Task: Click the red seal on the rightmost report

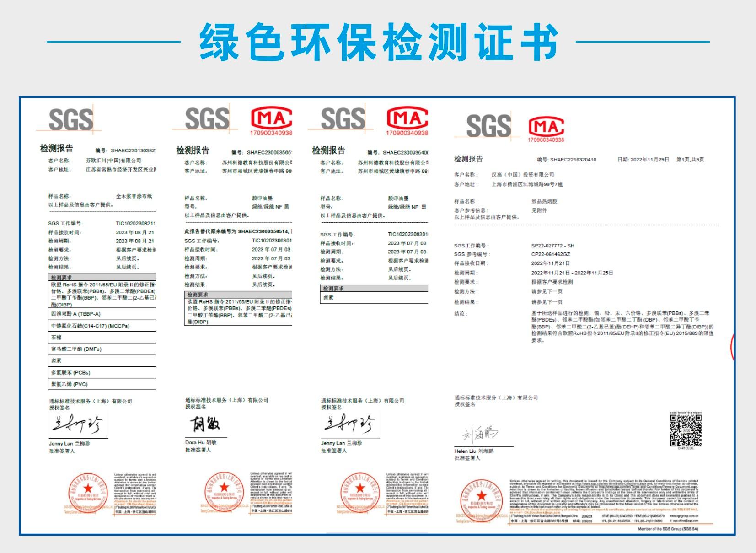Action: coord(481,499)
